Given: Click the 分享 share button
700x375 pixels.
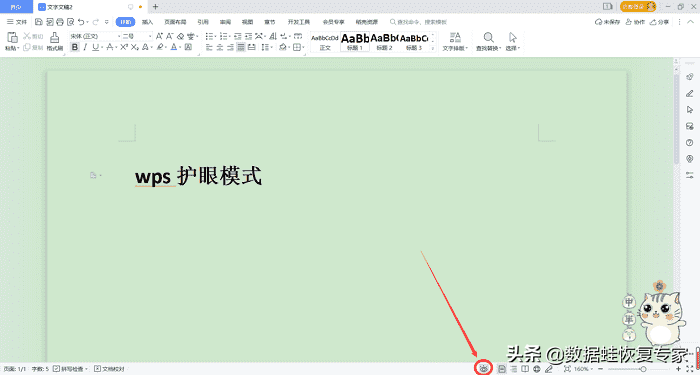Looking at the screenshot, I should (659, 22).
